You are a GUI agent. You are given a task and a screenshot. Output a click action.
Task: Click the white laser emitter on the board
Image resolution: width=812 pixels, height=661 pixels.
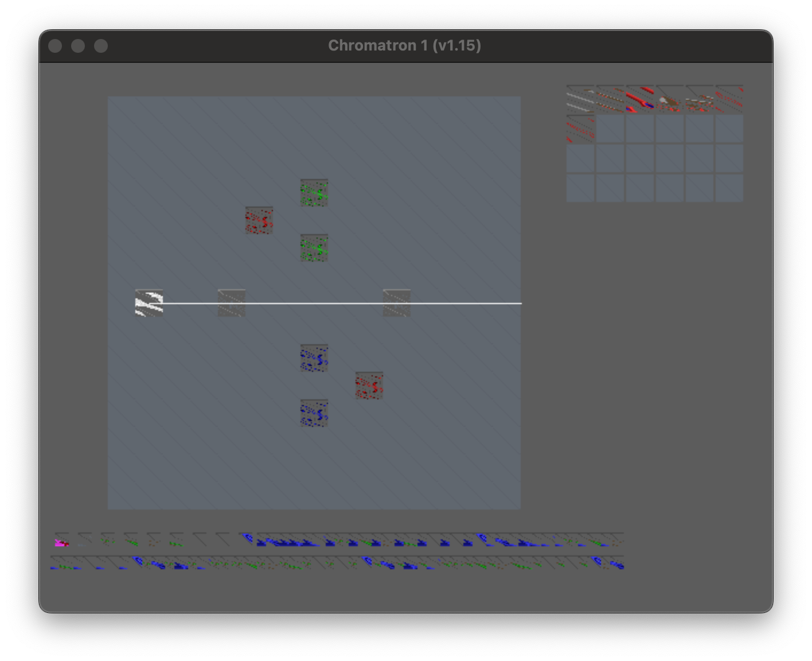(x=149, y=303)
